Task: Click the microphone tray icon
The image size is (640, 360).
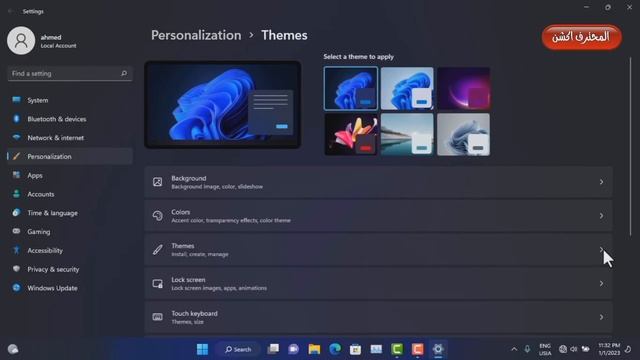Action: 527,349
